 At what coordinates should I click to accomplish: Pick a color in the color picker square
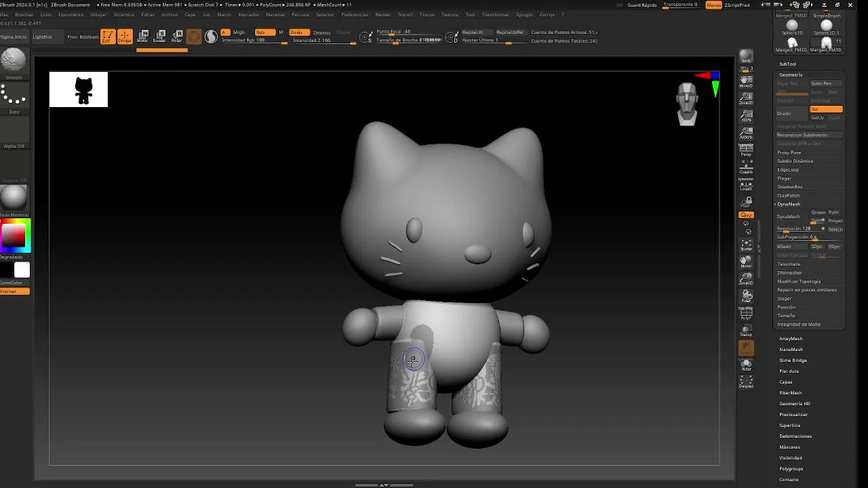(x=14, y=235)
